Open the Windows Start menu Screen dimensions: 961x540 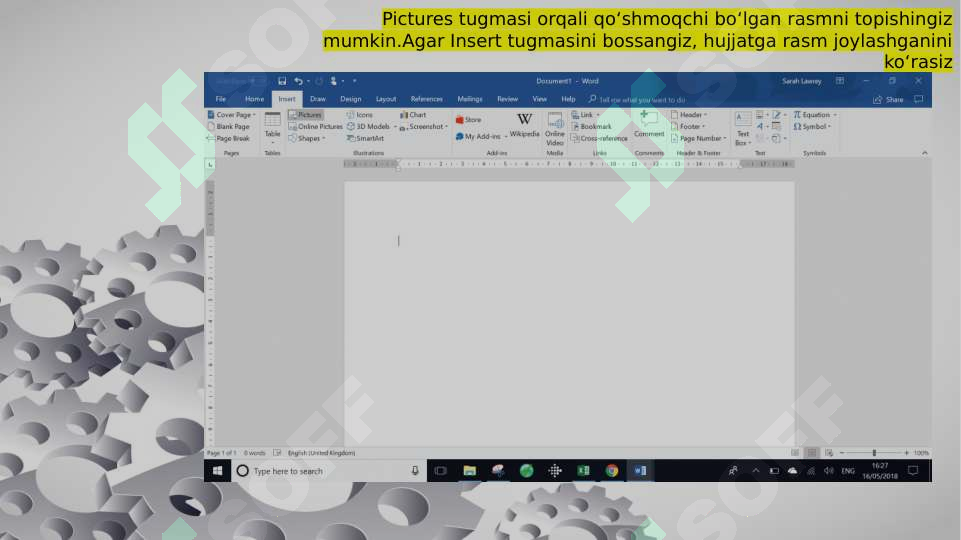[x=218, y=471]
